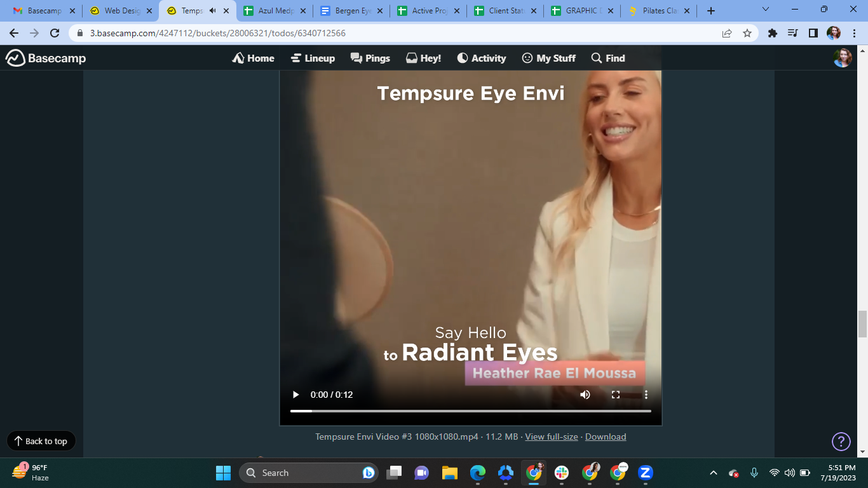
Task: Click the video progress bar
Action: [x=471, y=411]
